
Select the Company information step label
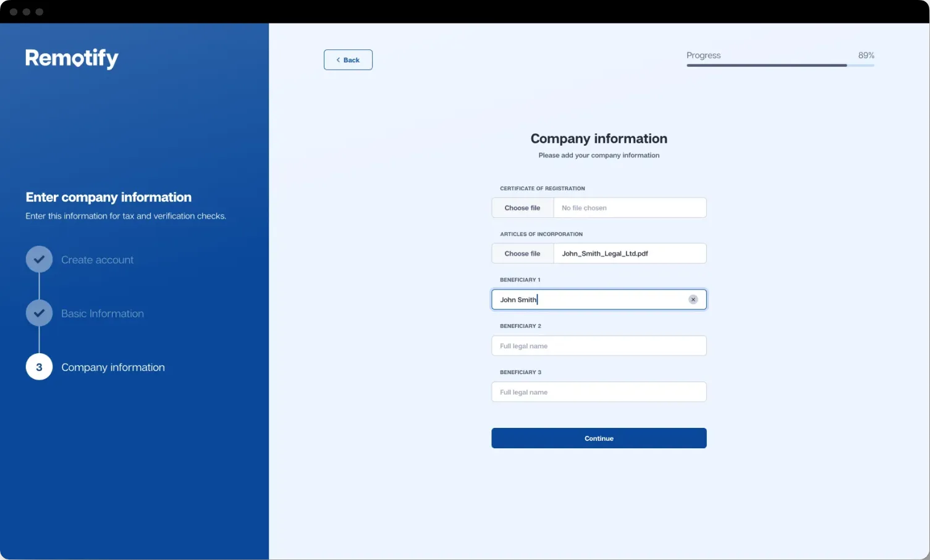pos(113,367)
